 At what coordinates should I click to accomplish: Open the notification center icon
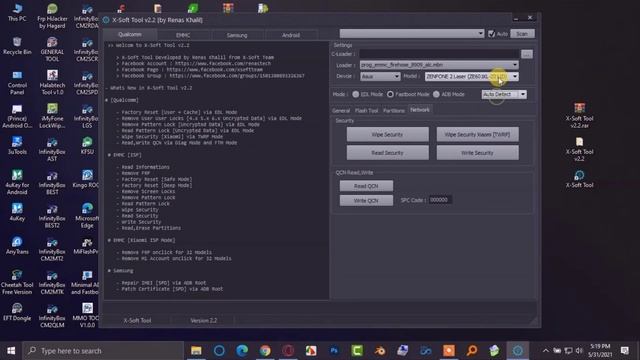(x=625, y=351)
